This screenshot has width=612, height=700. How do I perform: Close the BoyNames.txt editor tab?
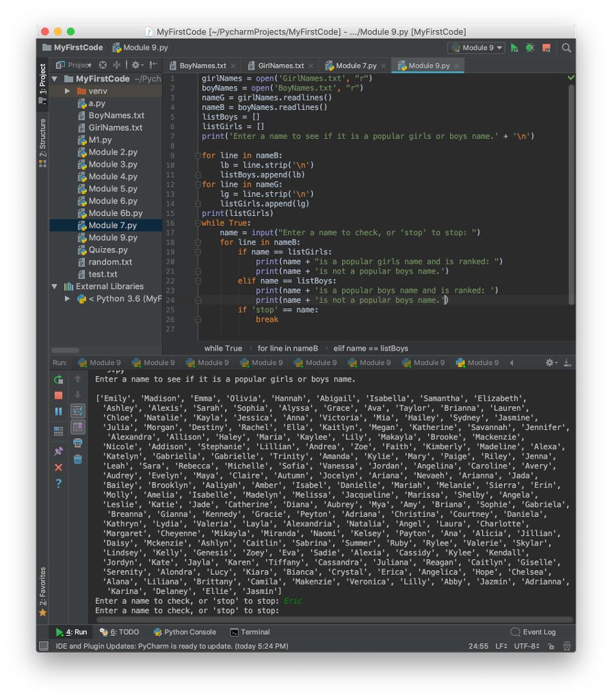[232, 66]
